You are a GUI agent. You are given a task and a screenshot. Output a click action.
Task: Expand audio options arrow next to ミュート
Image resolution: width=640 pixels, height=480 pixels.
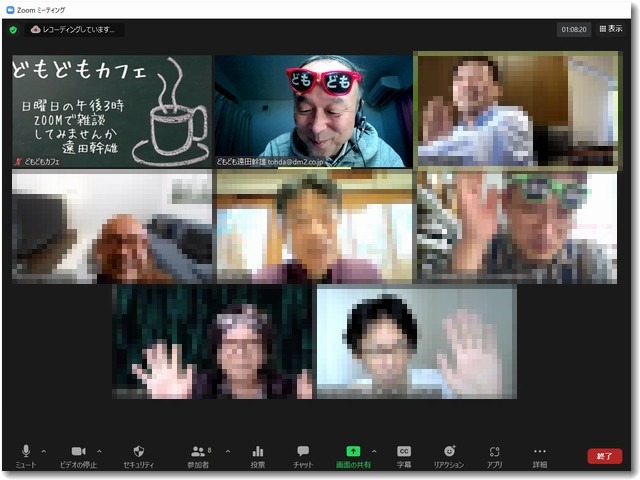point(44,451)
